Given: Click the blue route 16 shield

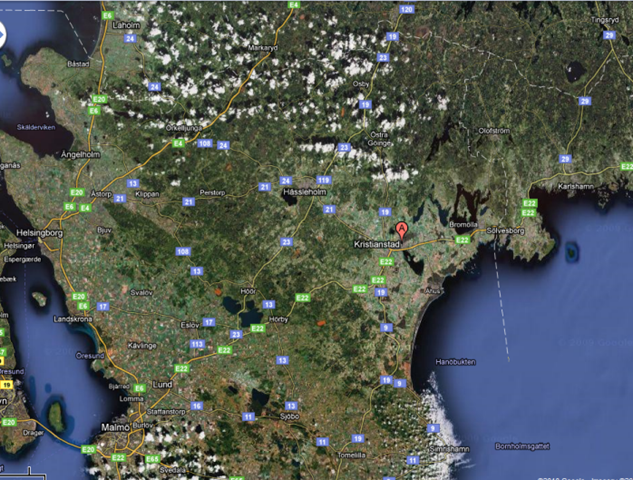Looking at the screenshot, I should pyautogui.click(x=196, y=406).
